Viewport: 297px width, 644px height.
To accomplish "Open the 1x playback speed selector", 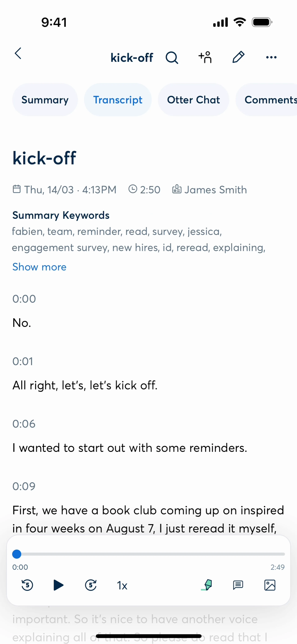I will pyautogui.click(x=122, y=585).
